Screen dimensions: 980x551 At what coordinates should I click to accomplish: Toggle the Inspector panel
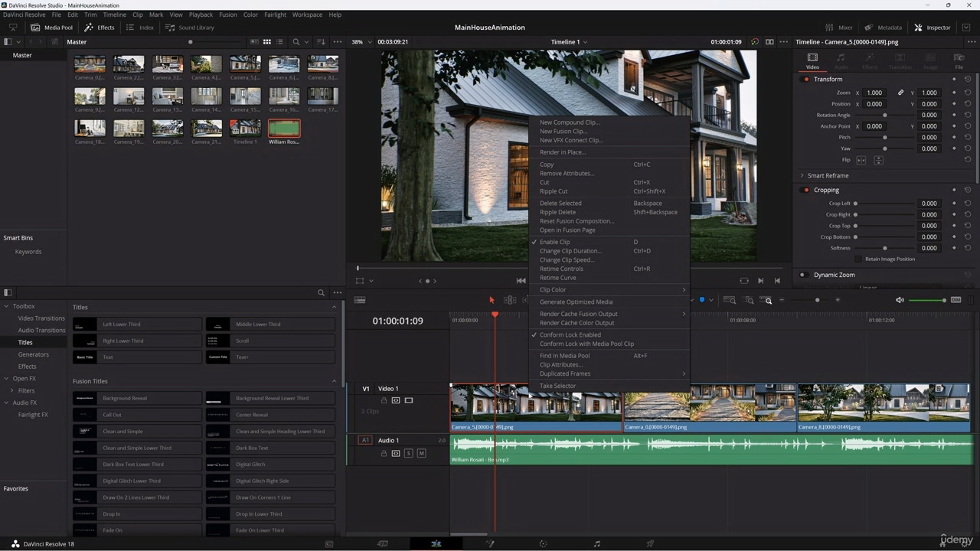click(932, 28)
